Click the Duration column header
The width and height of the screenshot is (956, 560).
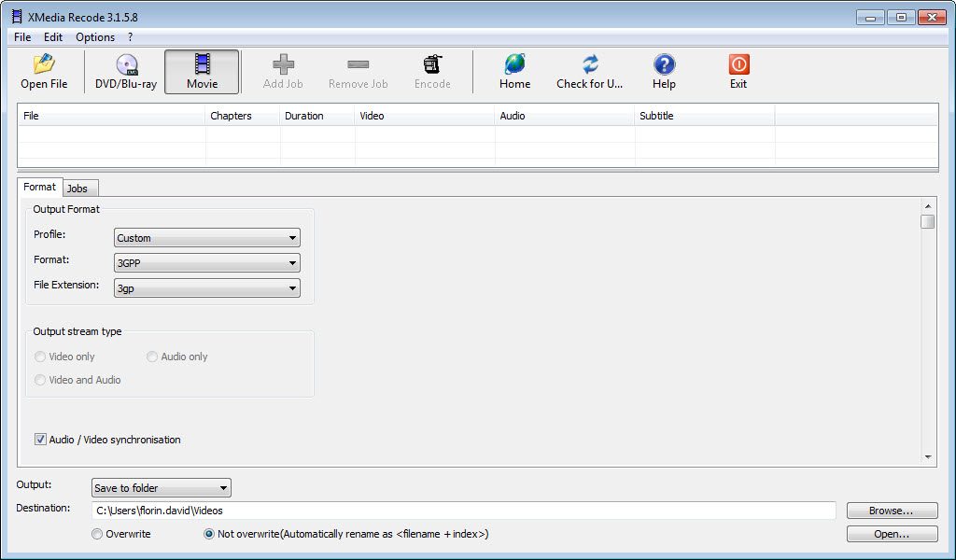click(x=317, y=116)
